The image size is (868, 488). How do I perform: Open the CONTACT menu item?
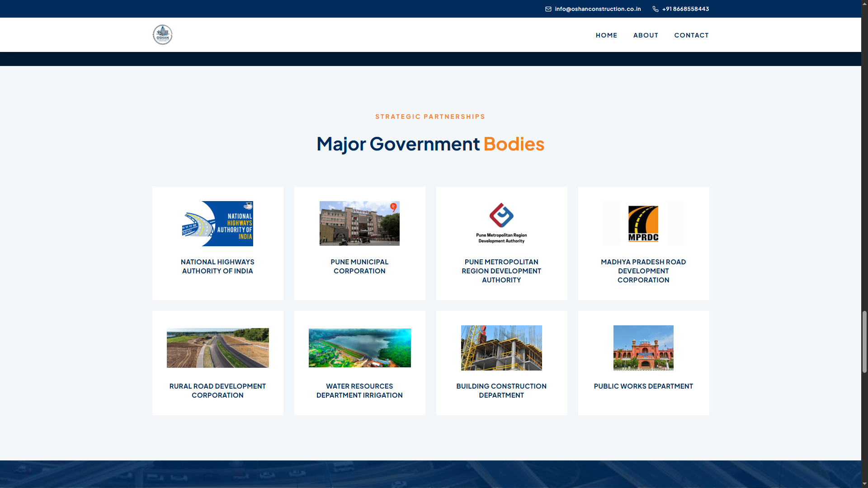(x=691, y=35)
